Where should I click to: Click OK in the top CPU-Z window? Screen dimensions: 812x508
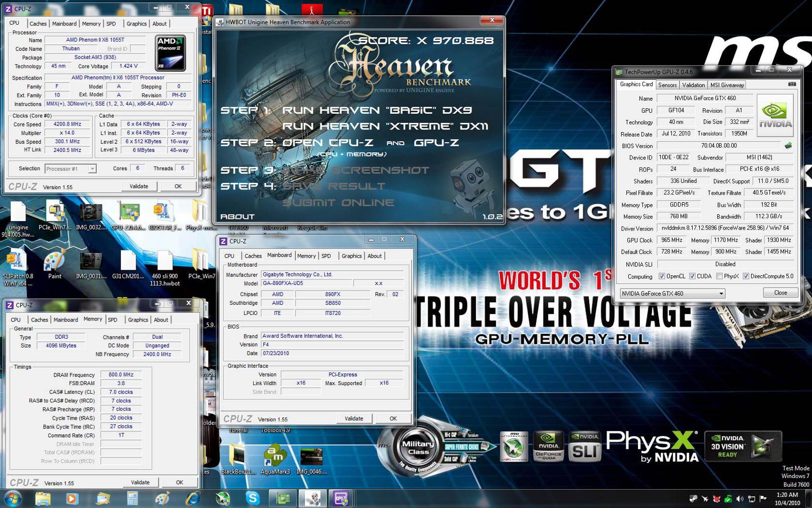[178, 186]
